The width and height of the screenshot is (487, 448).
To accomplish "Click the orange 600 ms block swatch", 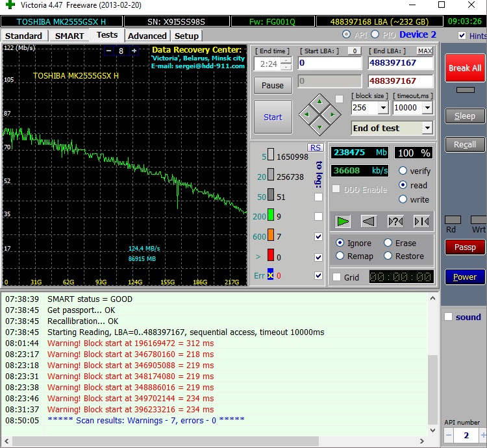I will pyautogui.click(x=271, y=235).
